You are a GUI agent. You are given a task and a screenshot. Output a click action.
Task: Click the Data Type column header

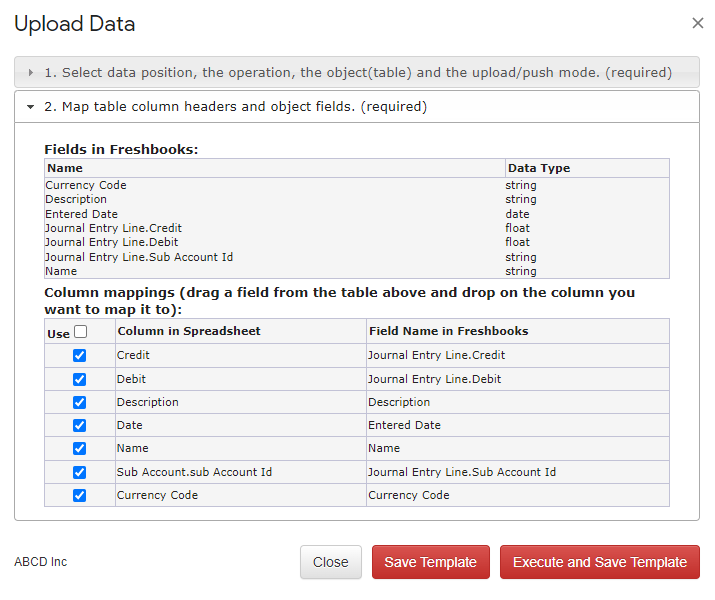pos(587,168)
